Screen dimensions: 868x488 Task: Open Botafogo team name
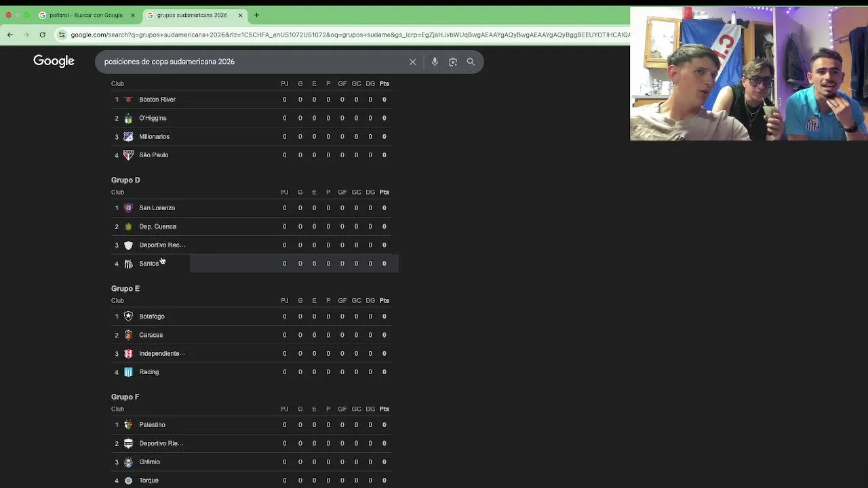pyautogui.click(x=151, y=317)
